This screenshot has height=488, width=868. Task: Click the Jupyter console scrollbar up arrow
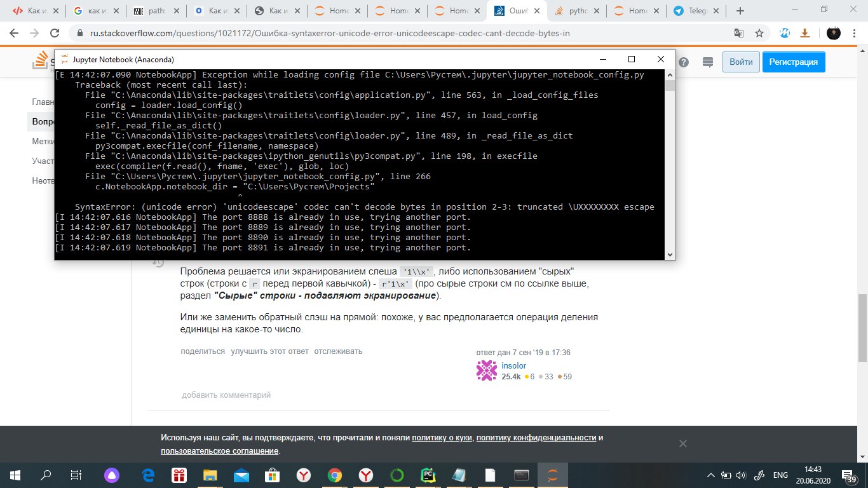click(x=670, y=74)
